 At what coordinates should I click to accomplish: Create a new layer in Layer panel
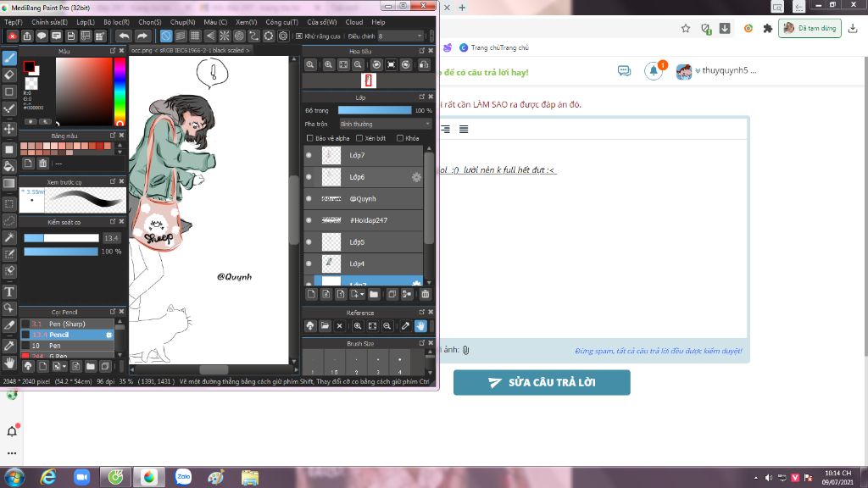point(311,294)
